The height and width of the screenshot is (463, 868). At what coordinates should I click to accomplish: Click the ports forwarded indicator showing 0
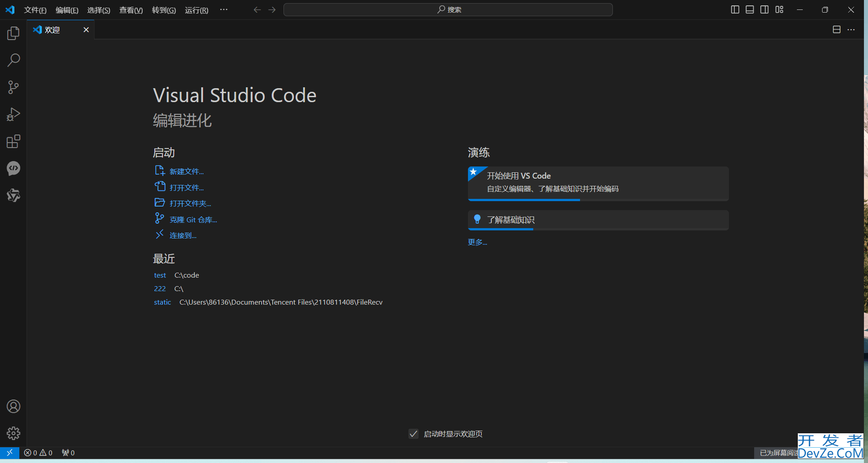tap(68, 453)
